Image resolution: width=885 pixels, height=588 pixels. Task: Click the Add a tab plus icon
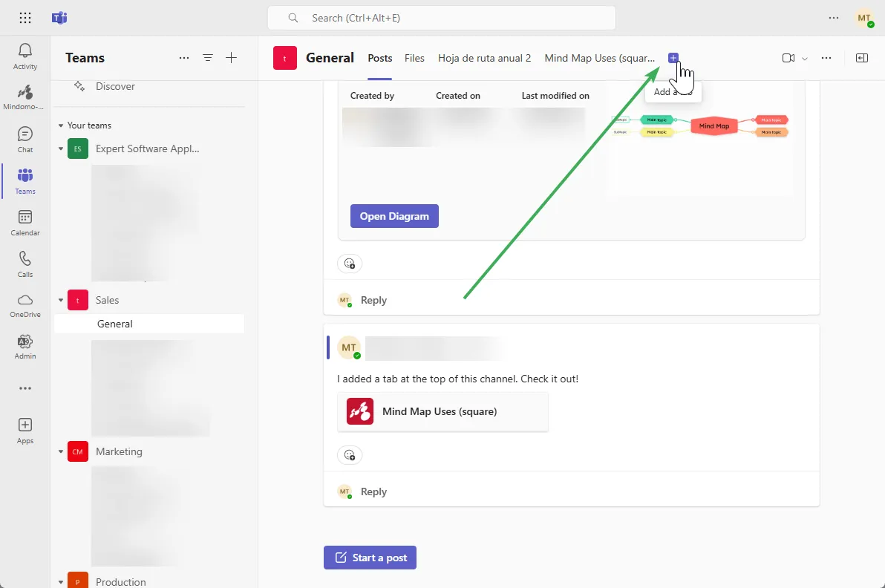(673, 58)
